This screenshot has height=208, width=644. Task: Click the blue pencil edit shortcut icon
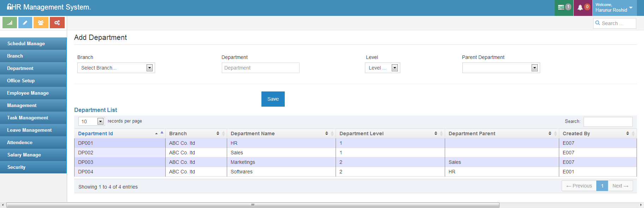(x=25, y=23)
